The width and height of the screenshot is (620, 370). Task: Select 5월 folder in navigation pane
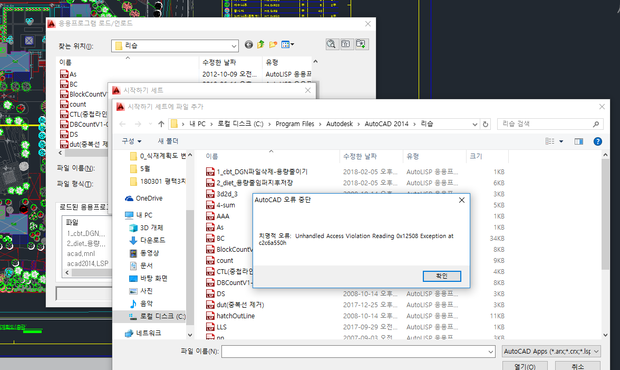[x=140, y=169]
